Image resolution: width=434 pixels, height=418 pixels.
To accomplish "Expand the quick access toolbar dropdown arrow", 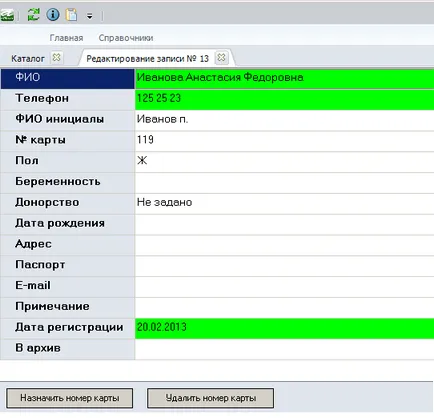I will [89, 16].
